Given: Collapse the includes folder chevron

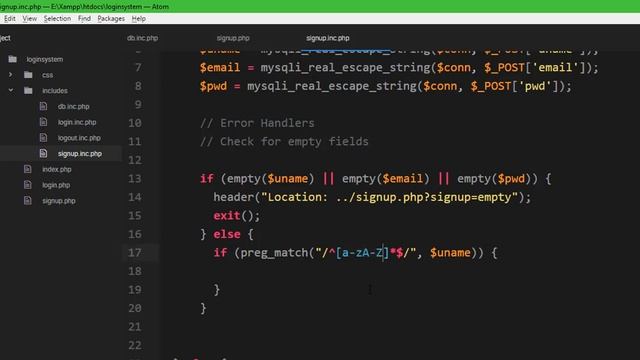Looking at the screenshot, I should pos(11,90).
